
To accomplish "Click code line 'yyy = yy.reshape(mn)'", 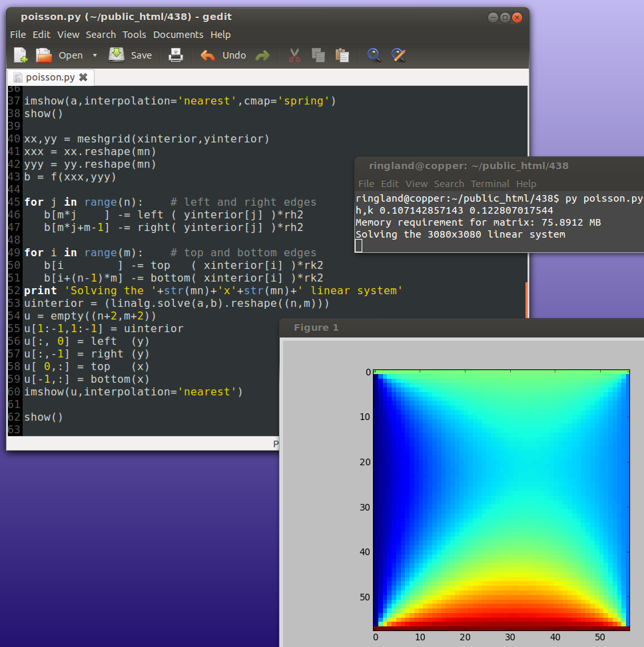I will (90, 164).
